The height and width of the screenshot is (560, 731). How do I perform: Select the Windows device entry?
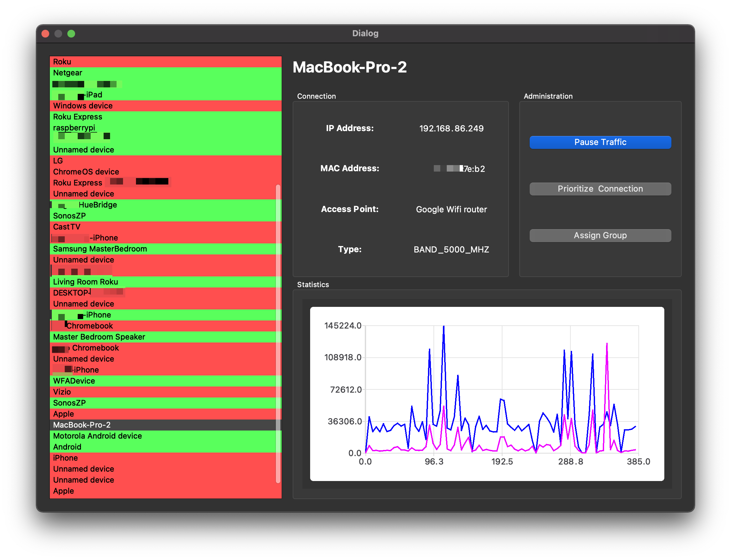[x=83, y=106]
